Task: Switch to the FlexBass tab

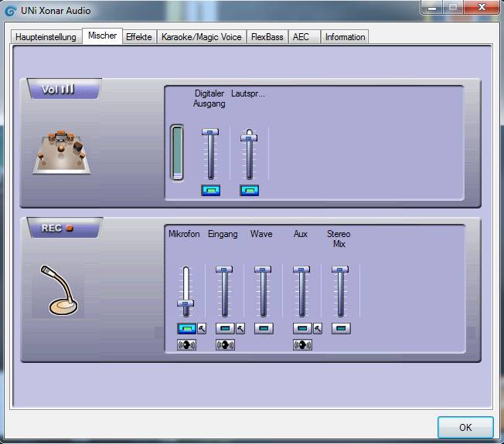Action: (x=267, y=37)
